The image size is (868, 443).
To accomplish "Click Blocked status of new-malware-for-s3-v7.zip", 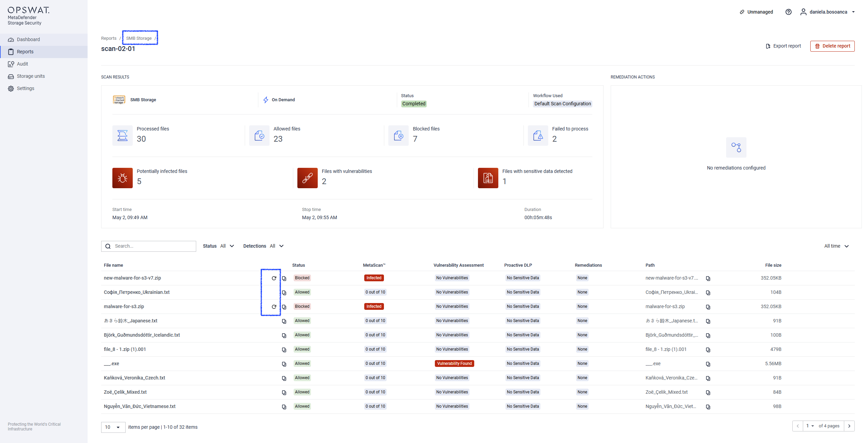I will click(x=302, y=278).
